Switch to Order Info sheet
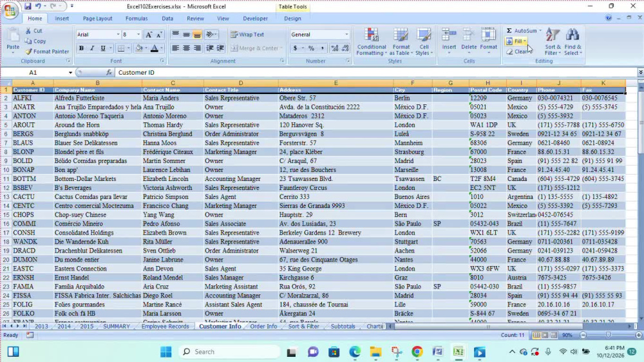Screen dimensions: 644x362 263,327
